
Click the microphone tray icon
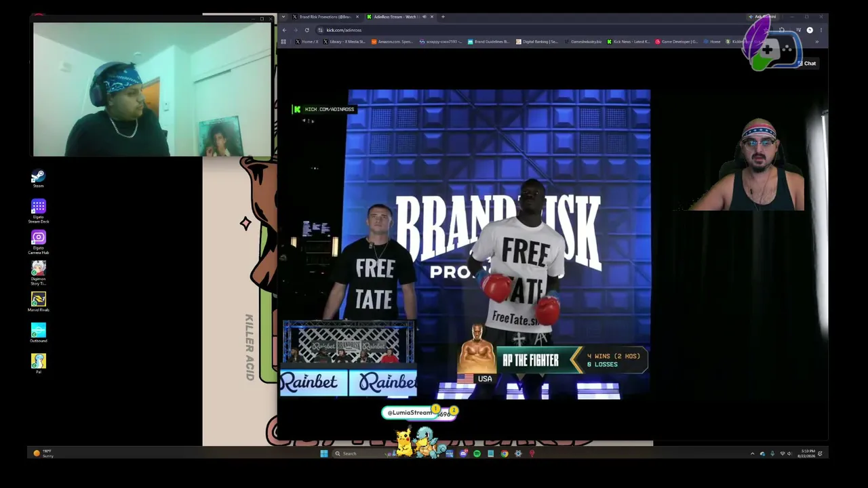(x=772, y=453)
